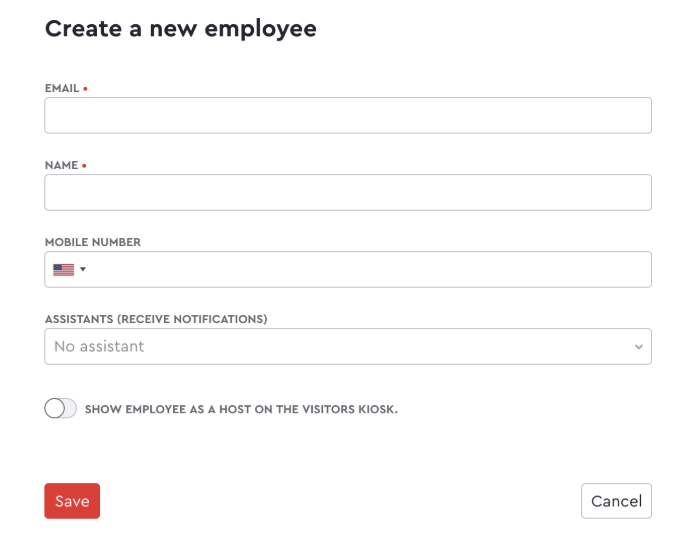The image size is (685, 536).
Task: Open the Assistants dropdown
Action: tap(347, 346)
